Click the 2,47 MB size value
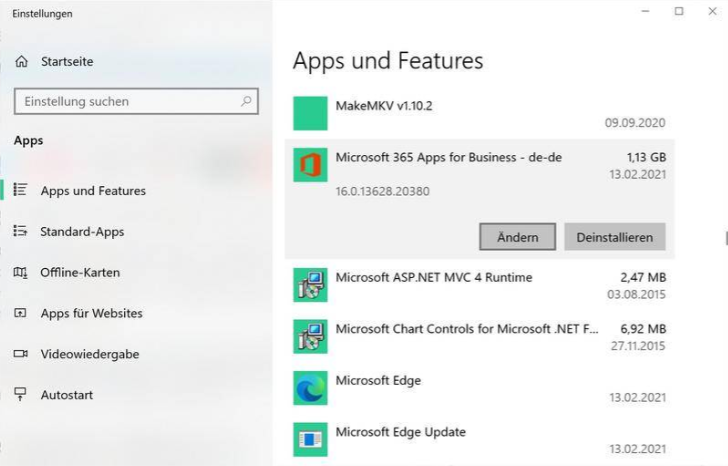Screen dimensions: 728x466 (643, 278)
